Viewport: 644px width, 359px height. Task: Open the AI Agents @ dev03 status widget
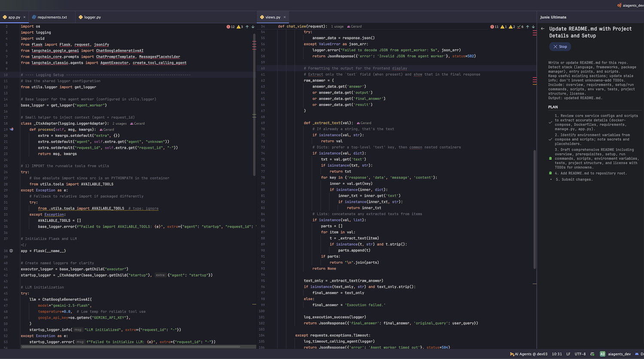528,354
